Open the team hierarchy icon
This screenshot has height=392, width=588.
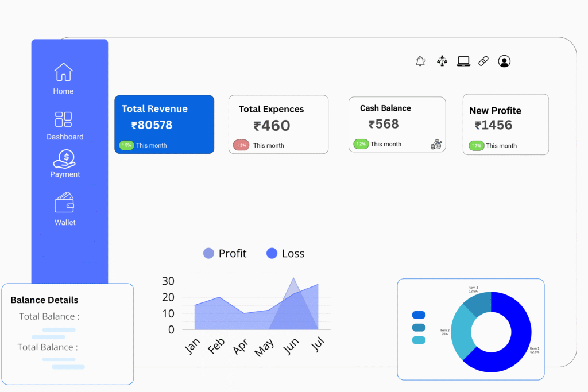pos(442,61)
